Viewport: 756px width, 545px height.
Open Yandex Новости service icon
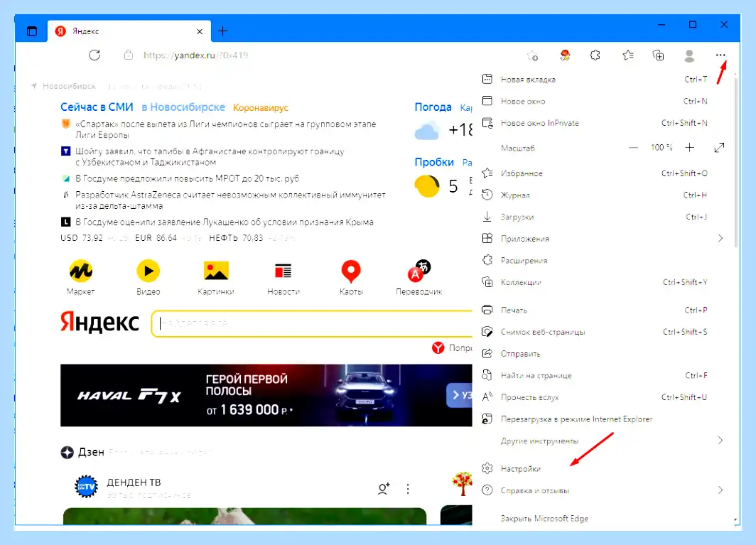(283, 271)
